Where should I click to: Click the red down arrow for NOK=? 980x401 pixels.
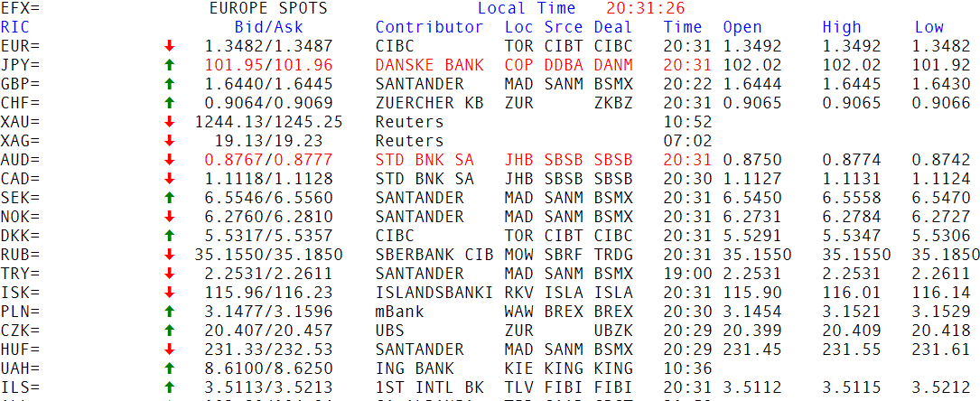[x=170, y=217]
